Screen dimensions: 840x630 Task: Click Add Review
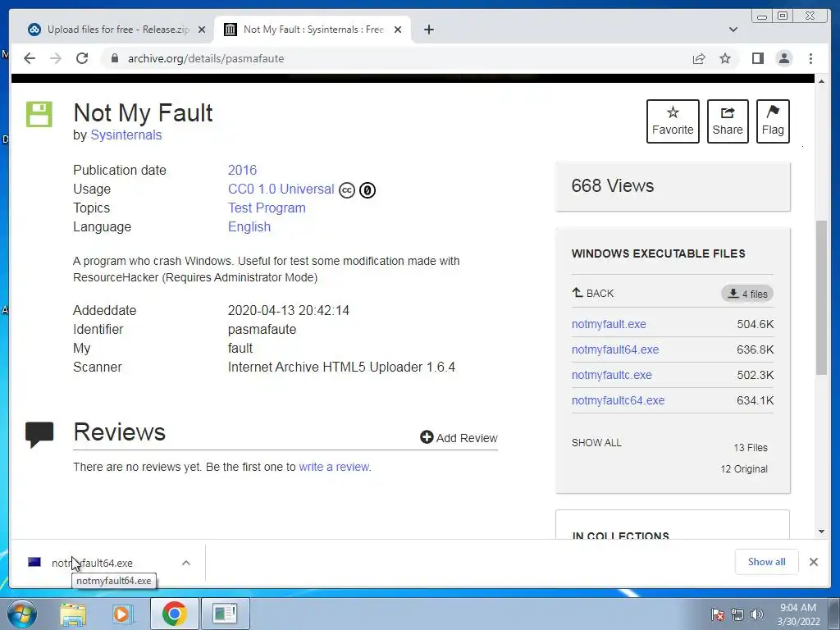pyautogui.click(x=459, y=438)
